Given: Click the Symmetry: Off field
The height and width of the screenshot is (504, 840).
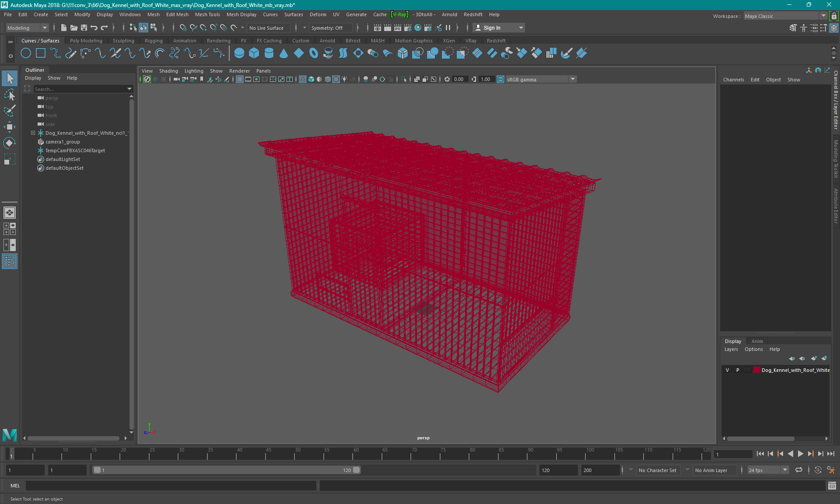Looking at the screenshot, I should 330,28.
